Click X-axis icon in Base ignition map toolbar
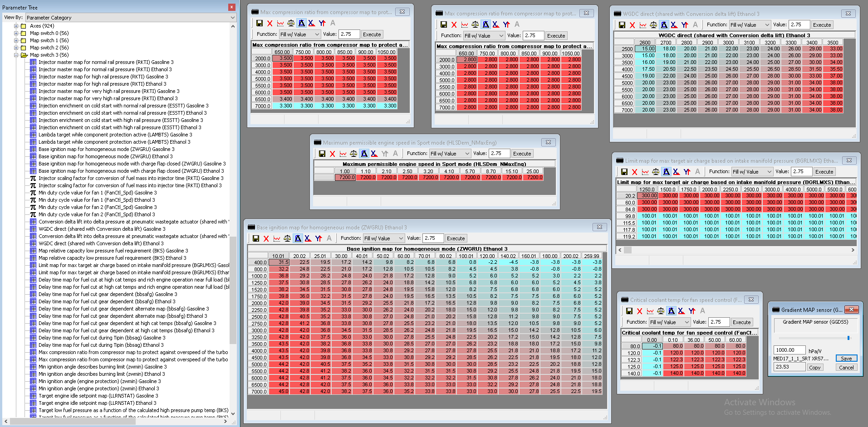Viewport: 868px width, 427px height. 308,238
